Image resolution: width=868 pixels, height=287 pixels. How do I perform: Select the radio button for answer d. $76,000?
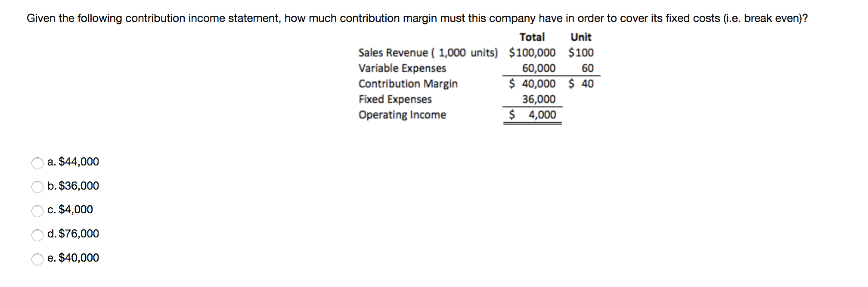[37, 234]
